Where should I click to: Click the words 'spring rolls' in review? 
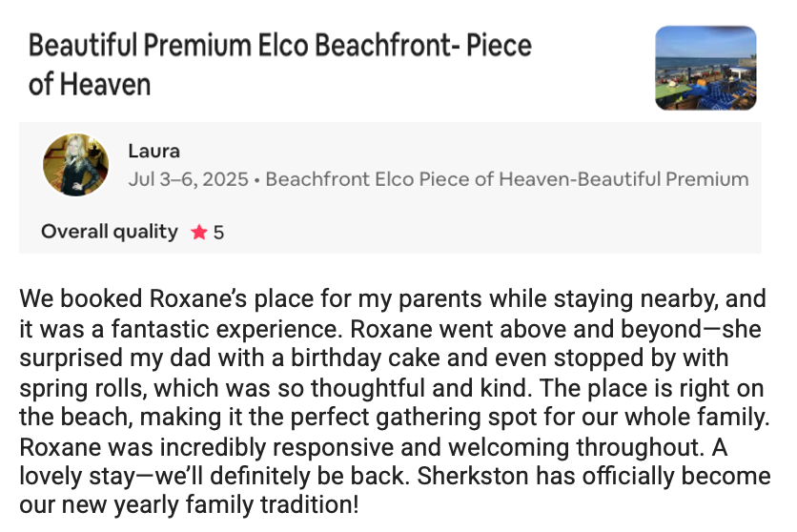click(x=83, y=389)
